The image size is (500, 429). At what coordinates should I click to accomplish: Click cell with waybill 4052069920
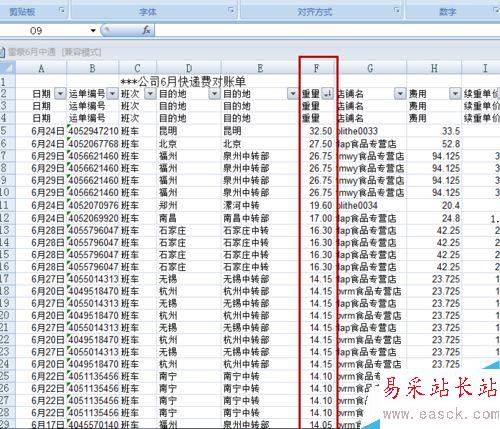point(93,218)
